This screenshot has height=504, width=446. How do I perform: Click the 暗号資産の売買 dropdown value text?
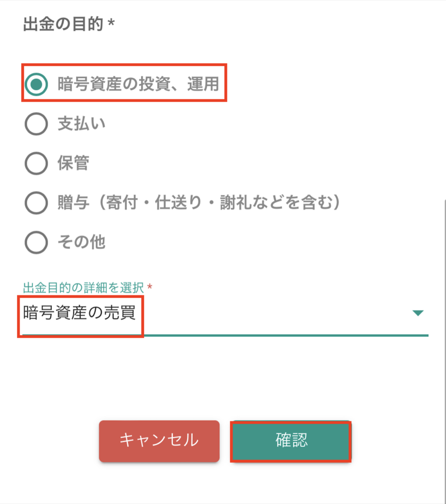tap(80, 312)
